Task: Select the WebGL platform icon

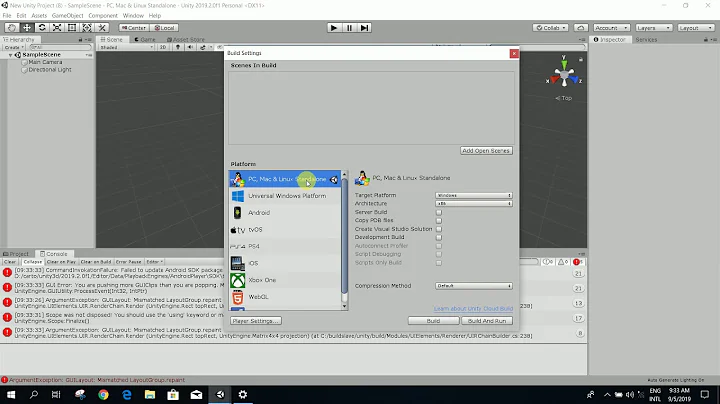Action: point(237,297)
